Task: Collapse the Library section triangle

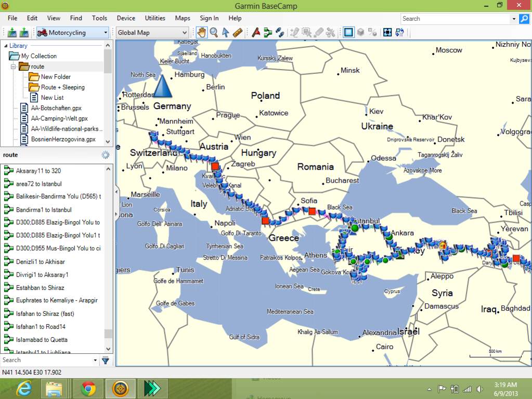Action: coord(5,45)
